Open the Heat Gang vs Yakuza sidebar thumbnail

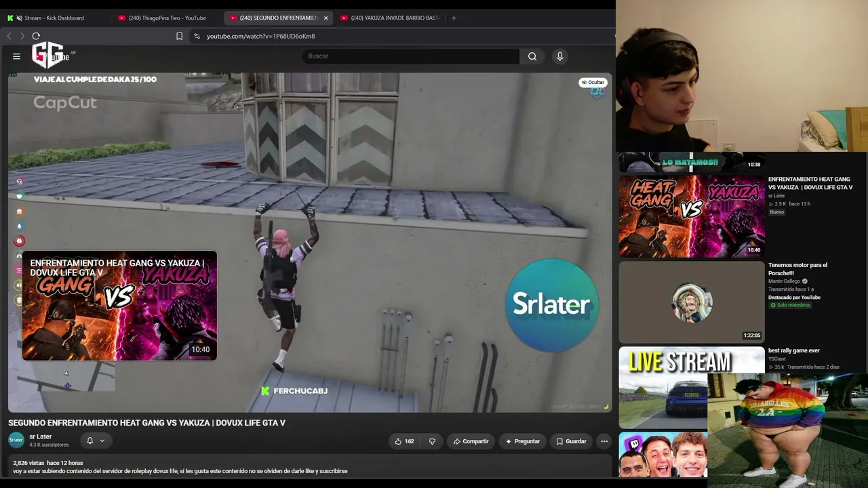(692, 216)
